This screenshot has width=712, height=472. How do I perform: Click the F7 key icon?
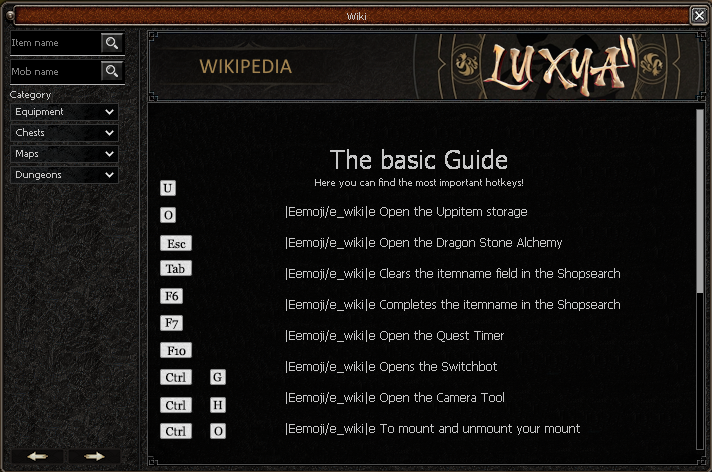(x=172, y=323)
